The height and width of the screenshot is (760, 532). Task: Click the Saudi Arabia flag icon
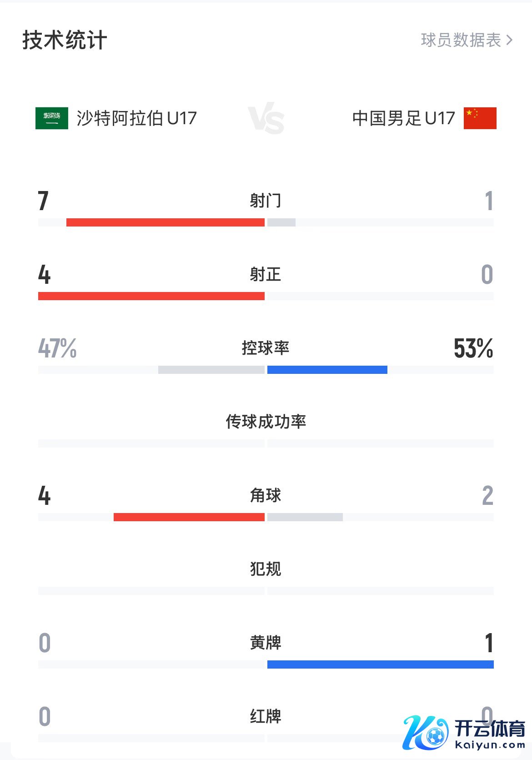(x=52, y=118)
